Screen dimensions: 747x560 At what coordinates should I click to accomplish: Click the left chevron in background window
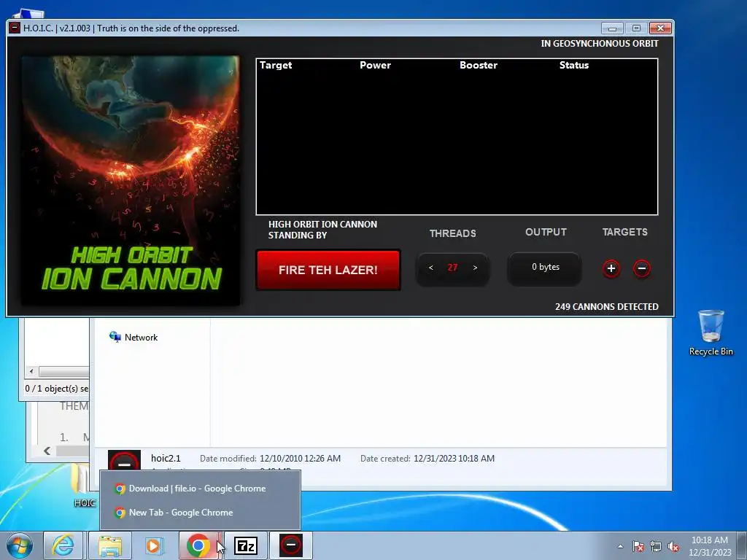(x=47, y=451)
